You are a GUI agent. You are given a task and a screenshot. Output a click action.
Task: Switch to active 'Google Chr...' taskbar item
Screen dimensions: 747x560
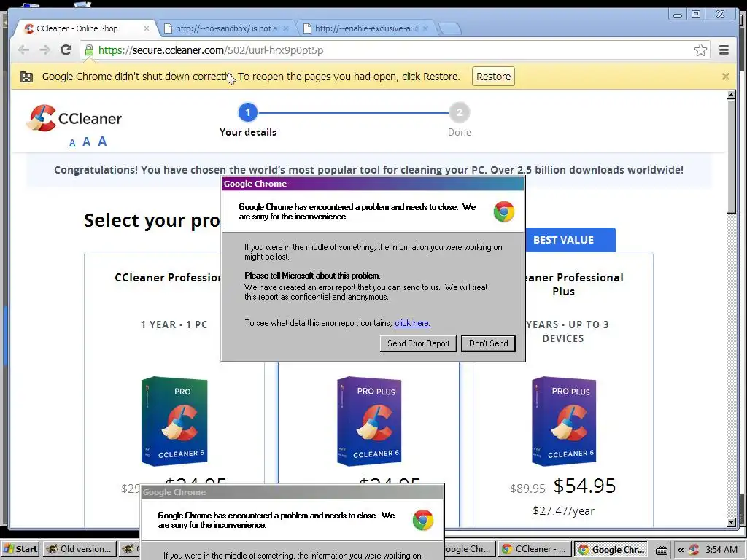coord(611,549)
